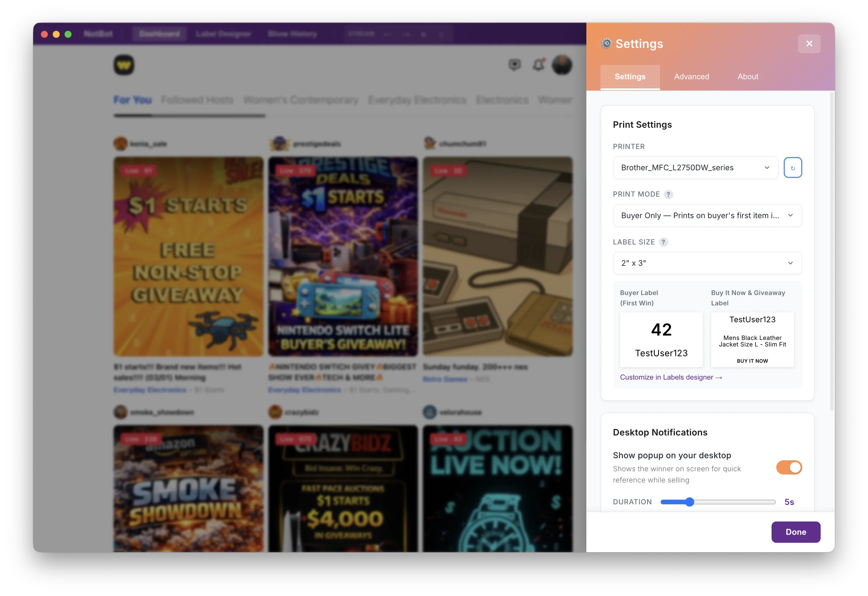Open the Show History tab in the title bar
868x596 pixels.
click(292, 34)
